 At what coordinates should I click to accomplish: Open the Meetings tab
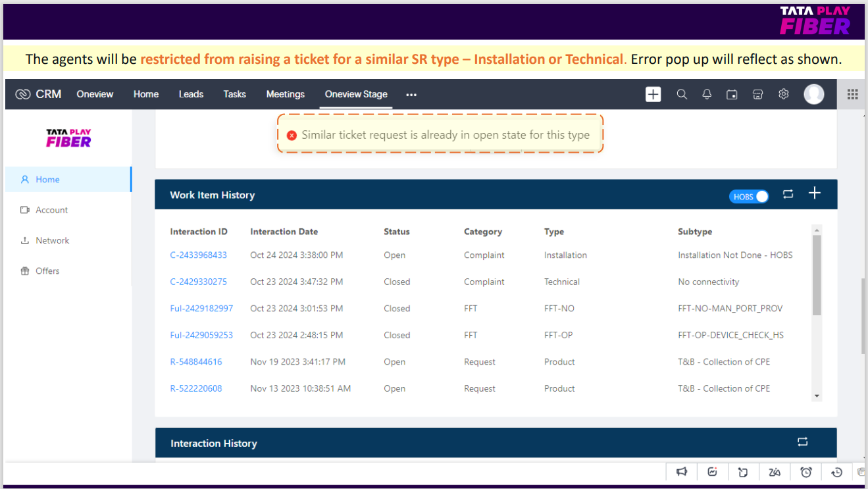point(286,94)
